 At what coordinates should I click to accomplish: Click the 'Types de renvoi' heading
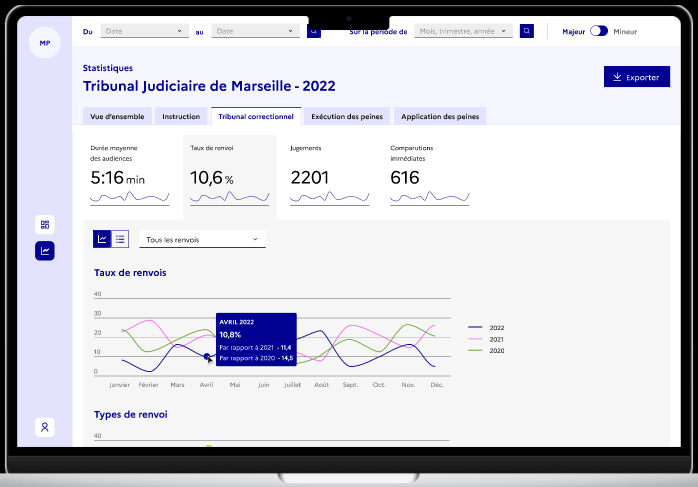[x=131, y=414]
